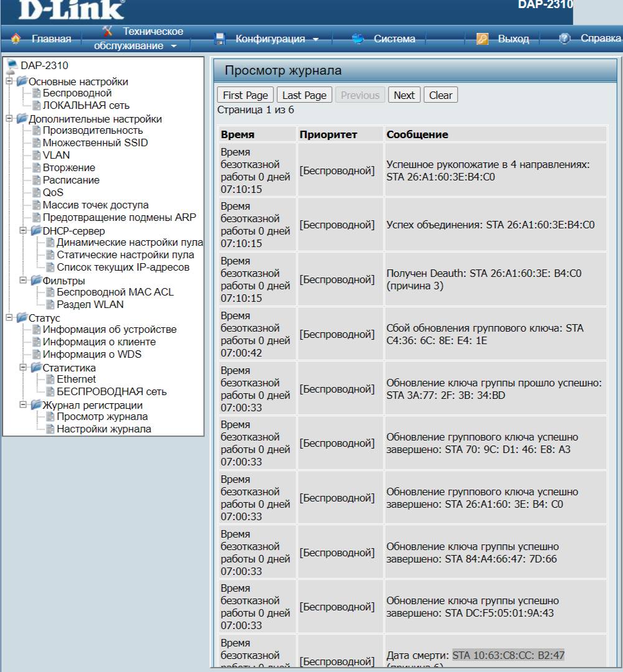Image resolution: width=623 pixels, height=672 pixels.
Task: Open Техническое обслуживание menu label
Action: [139, 39]
